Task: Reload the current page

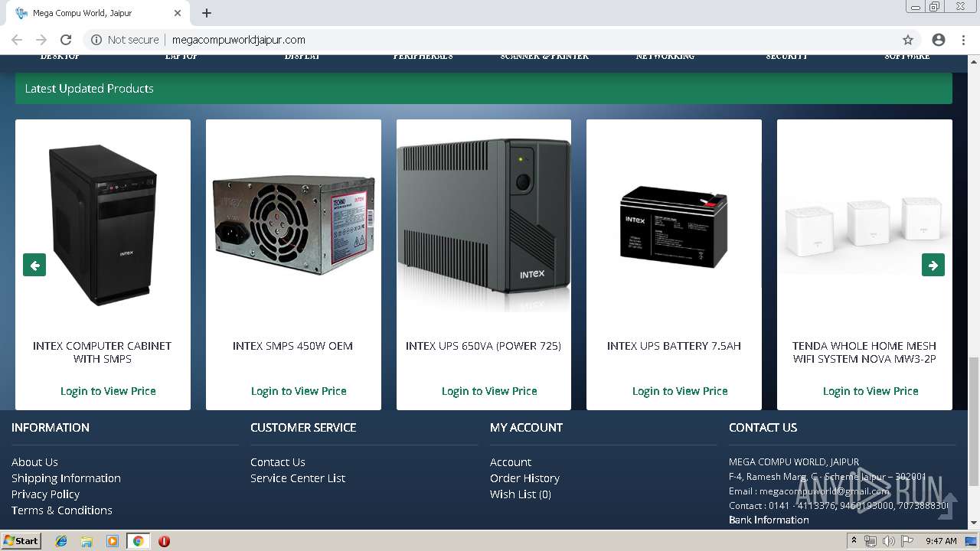Action: coord(66,40)
